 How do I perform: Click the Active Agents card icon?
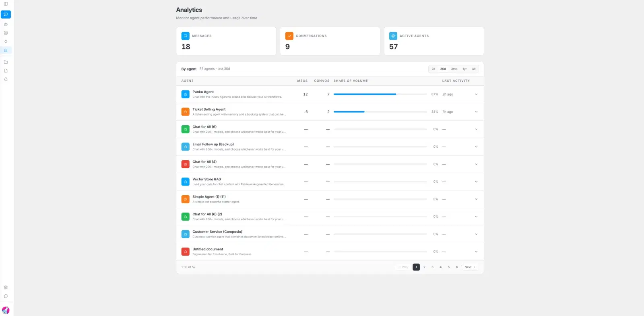click(393, 36)
